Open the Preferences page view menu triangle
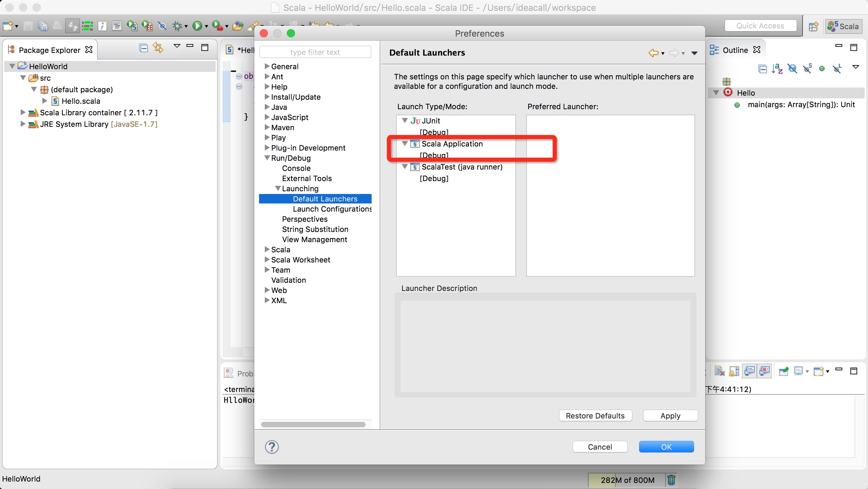Viewport: 868px width, 489px height. point(694,53)
